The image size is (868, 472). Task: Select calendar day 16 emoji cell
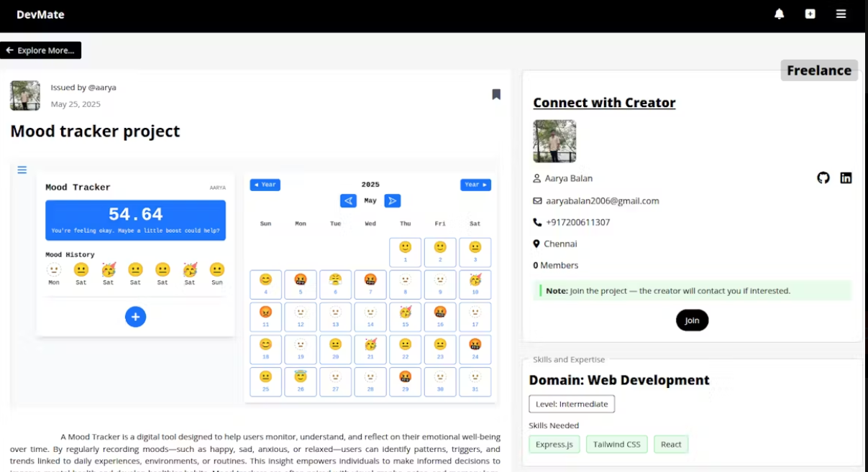440,317
